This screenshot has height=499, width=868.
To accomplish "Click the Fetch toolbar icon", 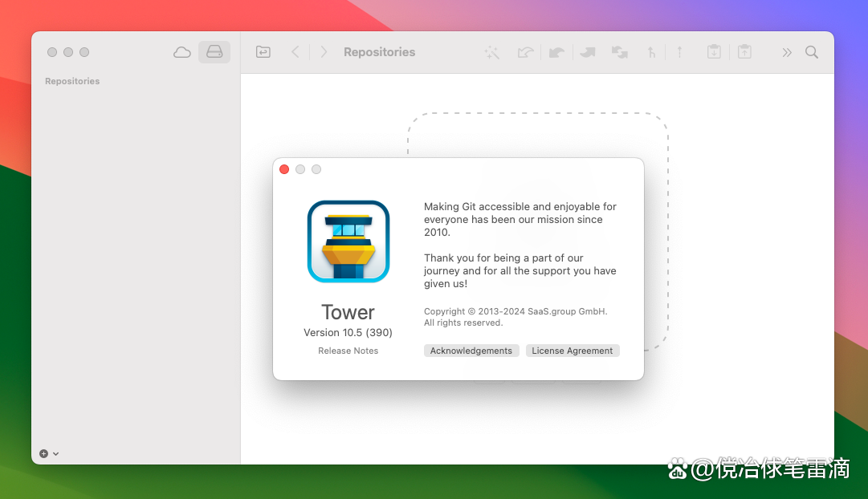I will (525, 52).
